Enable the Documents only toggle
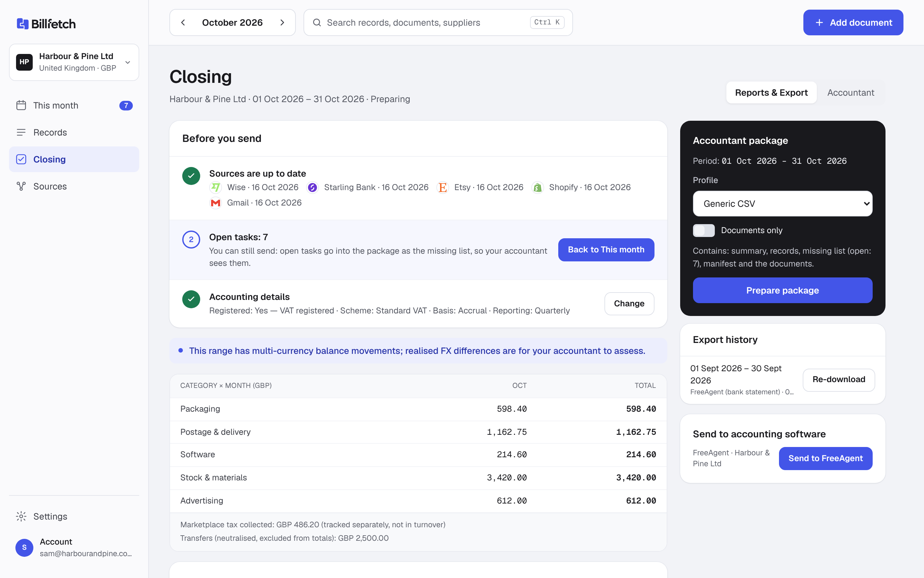 point(704,231)
